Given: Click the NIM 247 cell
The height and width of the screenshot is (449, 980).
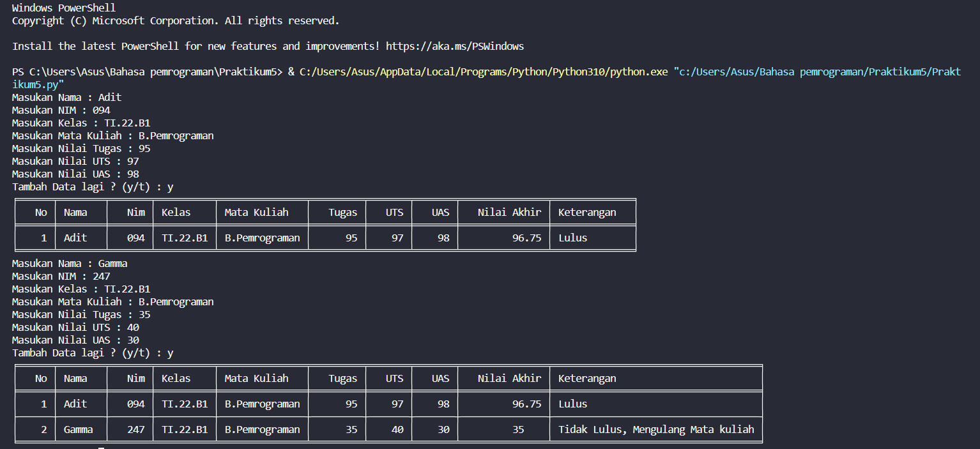Looking at the screenshot, I should [135, 429].
